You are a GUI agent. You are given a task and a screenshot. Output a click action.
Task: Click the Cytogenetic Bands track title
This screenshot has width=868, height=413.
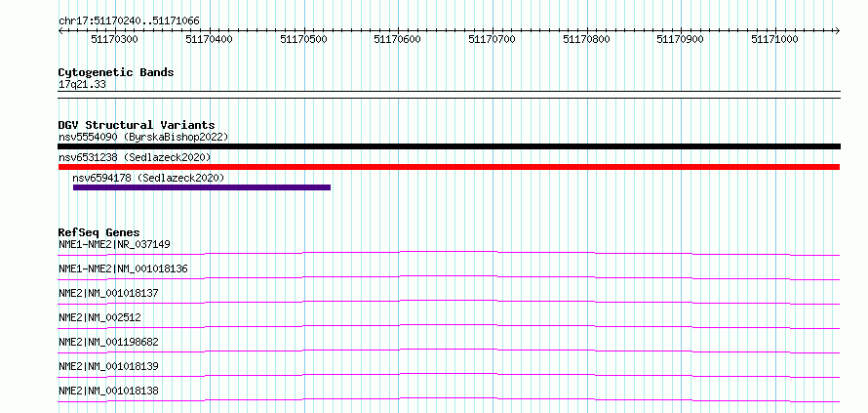pyautogui.click(x=116, y=72)
